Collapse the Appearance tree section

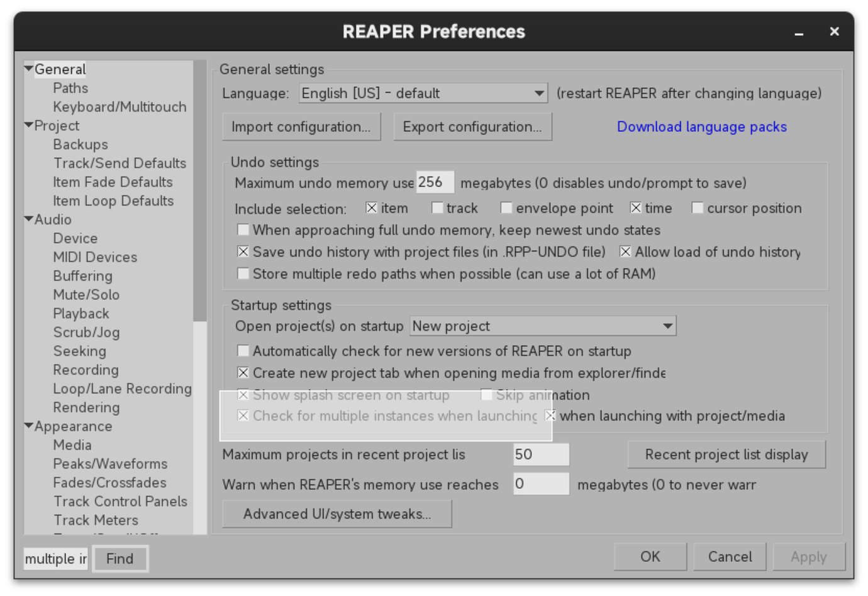[28, 426]
